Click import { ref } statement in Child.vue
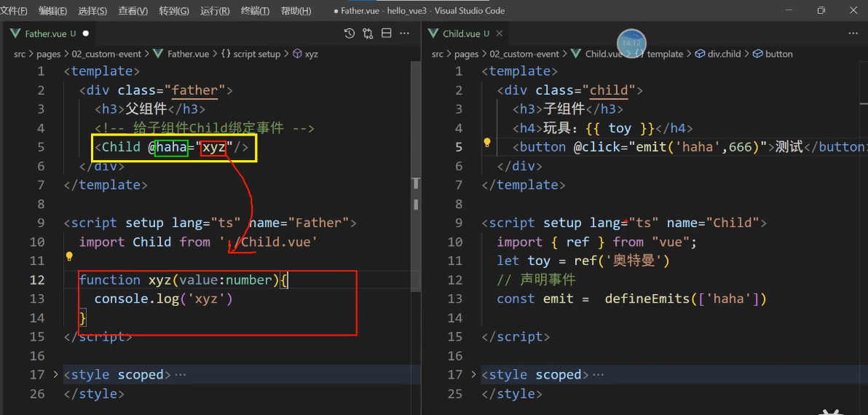Image resolution: width=868 pixels, height=415 pixels. pos(597,242)
